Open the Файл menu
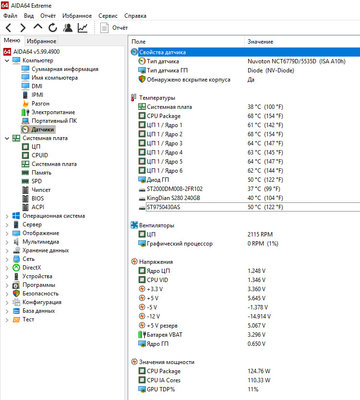Viewport: 360px width, 400px height. tap(10, 16)
